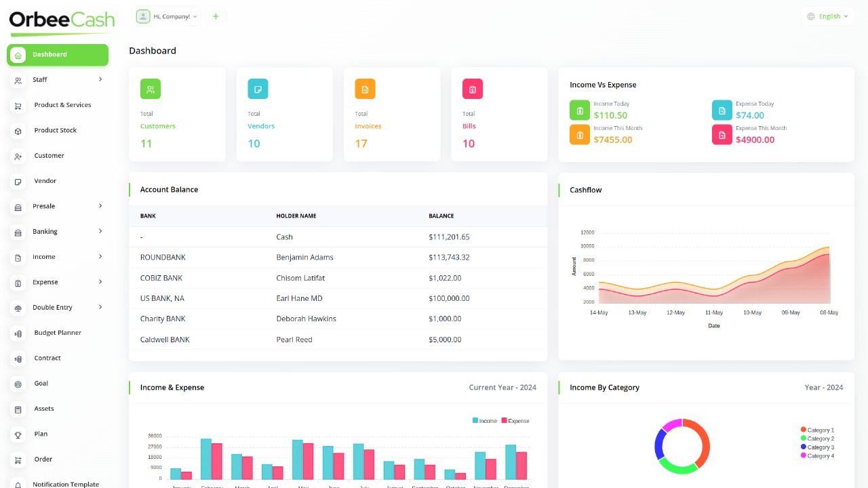Screen dimensions: 868x488
Task: Open the quick-add plus button near profile
Action: 216,16
